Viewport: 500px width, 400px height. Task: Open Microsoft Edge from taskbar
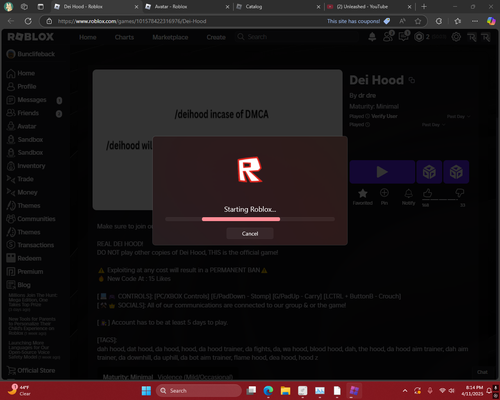point(268,391)
